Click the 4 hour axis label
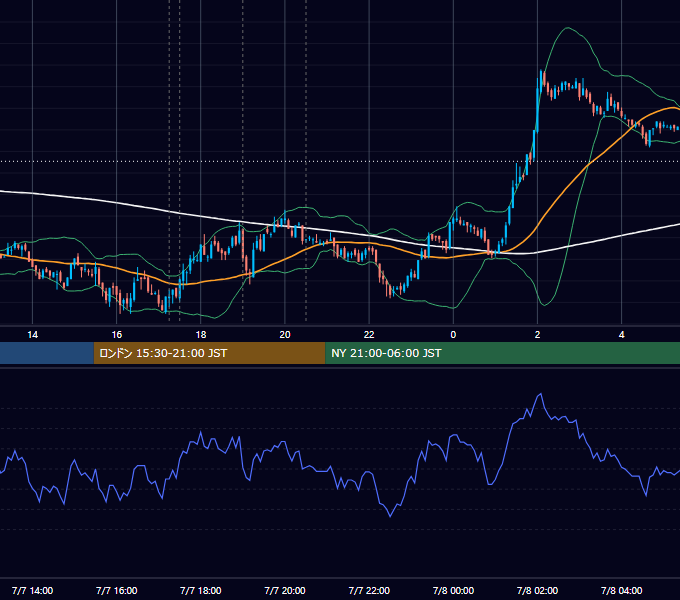Viewport: 680px width, 600px height. pos(621,335)
